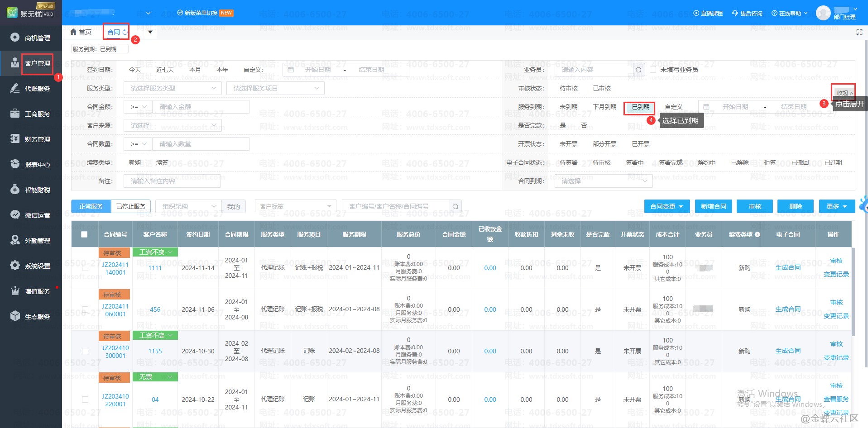Click the 新增合同 button
Image resolution: width=868 pixels, height=428 pixels.
714,206
